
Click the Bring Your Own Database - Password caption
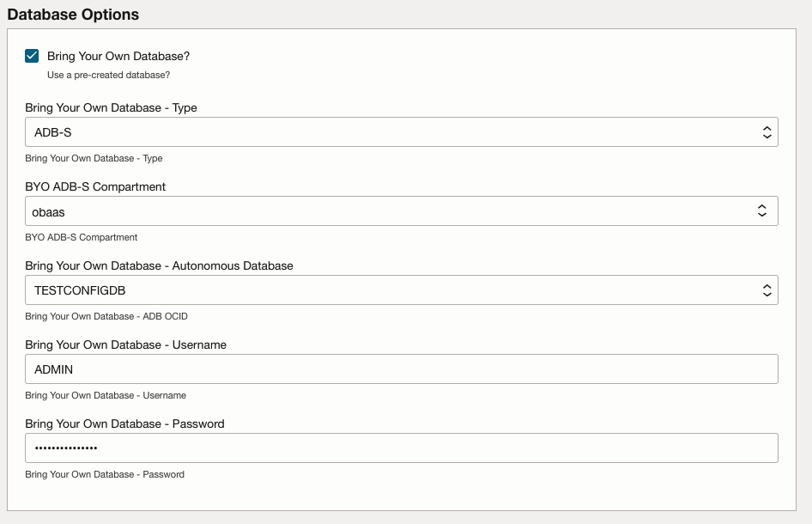click(x=105, y=474)
